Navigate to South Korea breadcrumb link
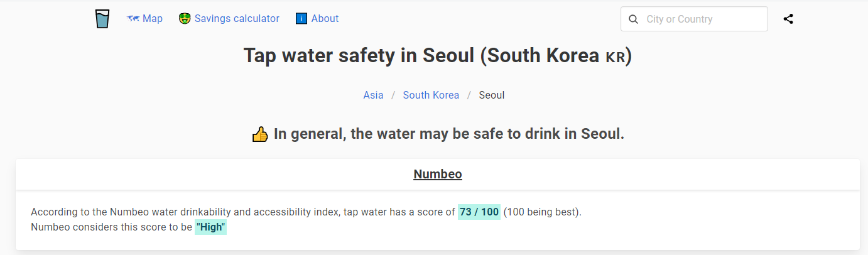Viewport: 868px width, 255px height. [431, 95]
